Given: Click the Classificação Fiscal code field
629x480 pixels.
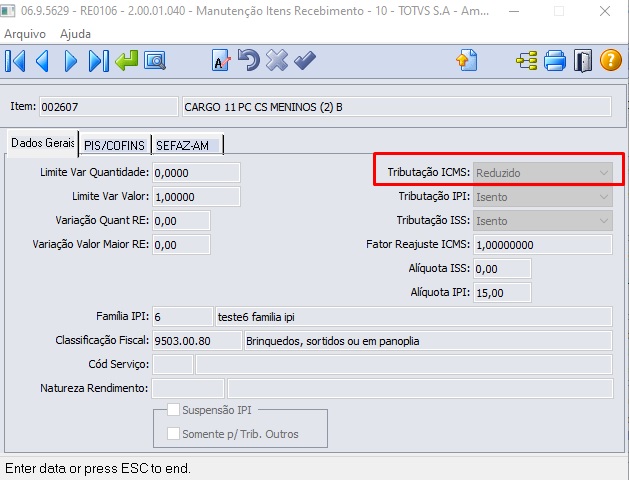Looking at the screenshot, I should click(197, 341).
